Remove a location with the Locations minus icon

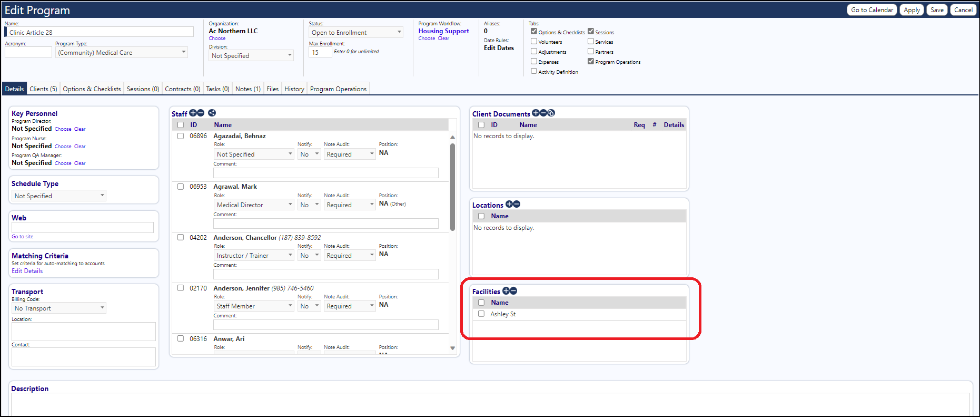click(517, 204)
